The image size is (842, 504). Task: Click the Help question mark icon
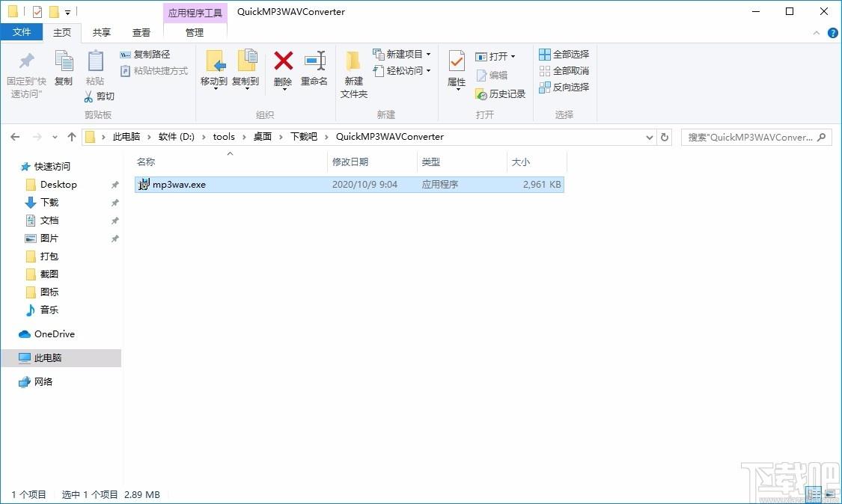coord(833,33)
